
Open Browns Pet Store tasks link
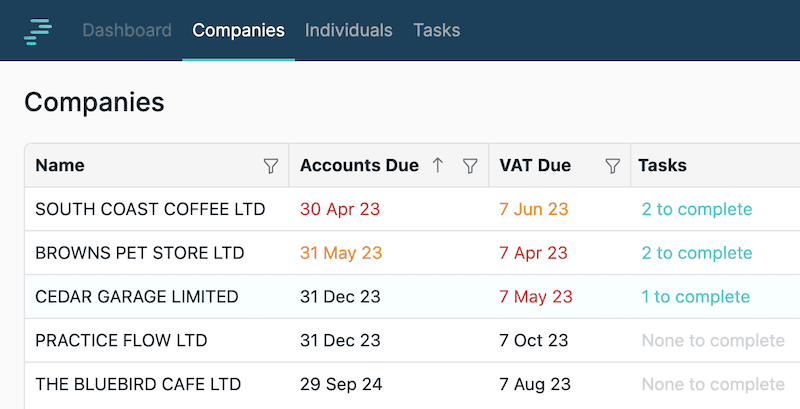697,253
